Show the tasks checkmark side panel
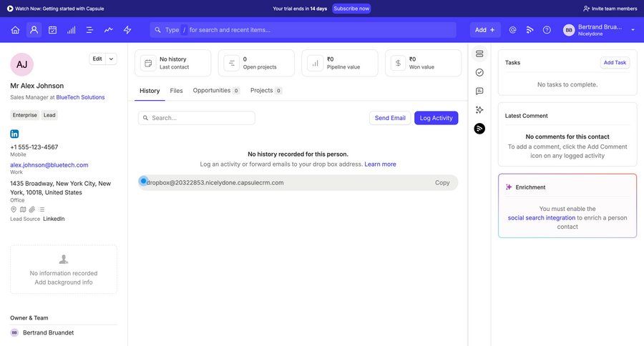 coord(479,72)
